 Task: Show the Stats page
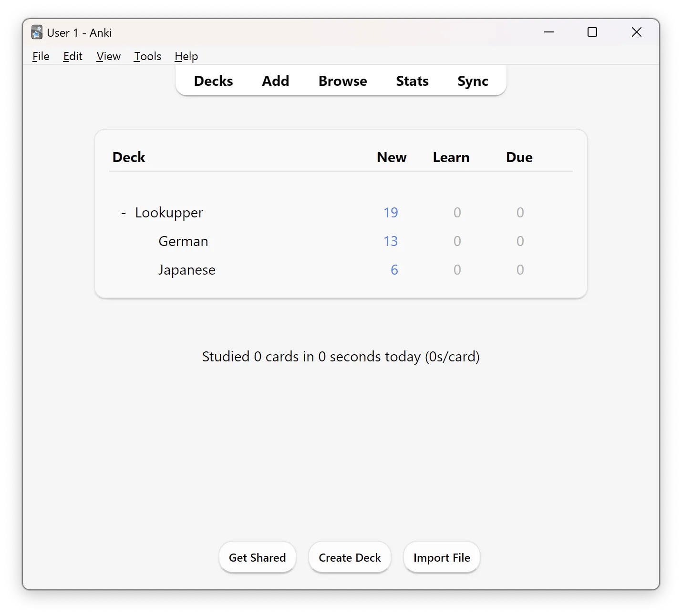[412, 81]
